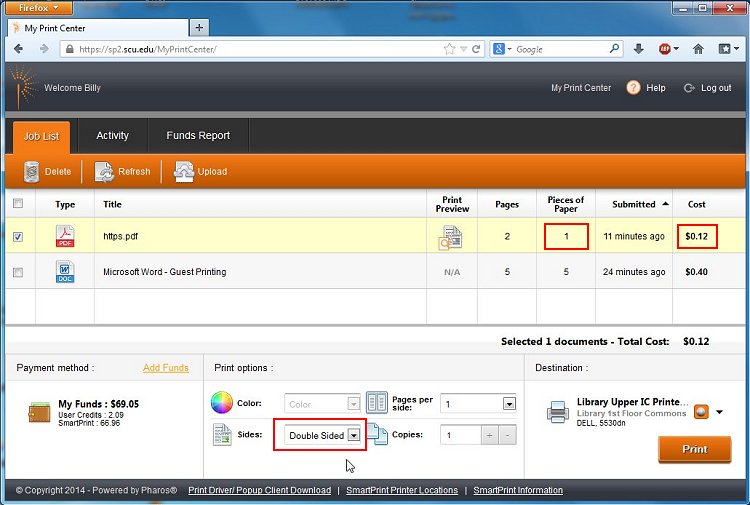Click the Add Funds link
Image resolution: width=750 pixels, height=505 pixels.
(x=165, y=368)
